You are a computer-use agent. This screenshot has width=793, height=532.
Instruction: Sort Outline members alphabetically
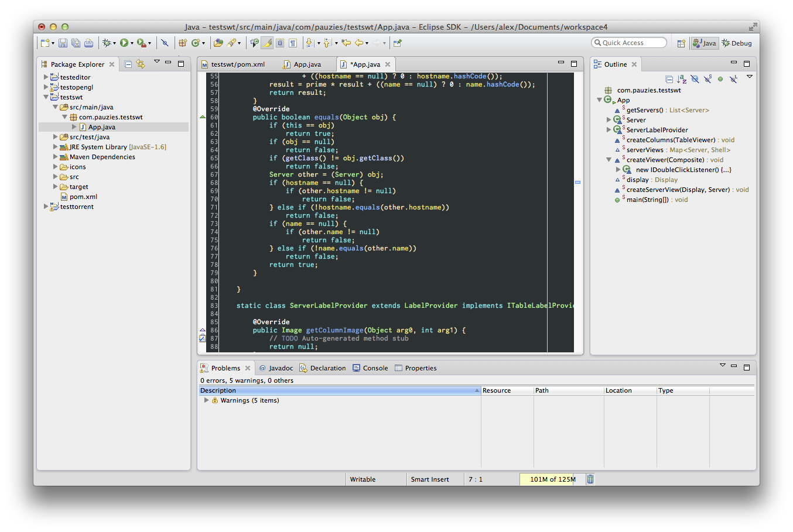[682, 79]
